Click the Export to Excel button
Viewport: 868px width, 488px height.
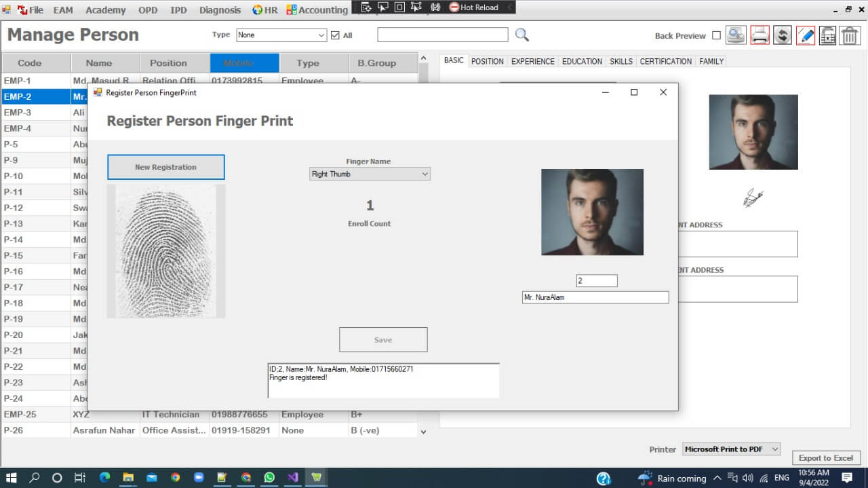point(825,458)
